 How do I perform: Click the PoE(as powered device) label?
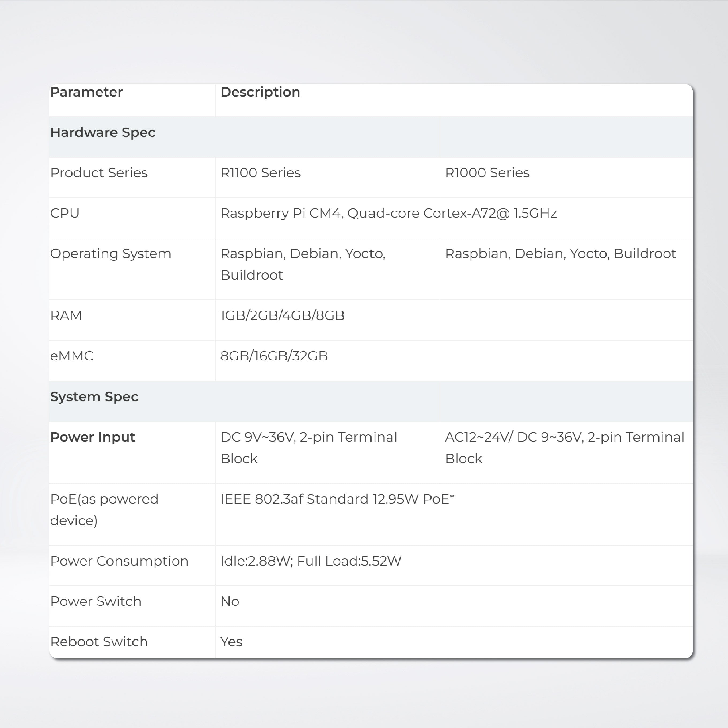click(104, 509)
